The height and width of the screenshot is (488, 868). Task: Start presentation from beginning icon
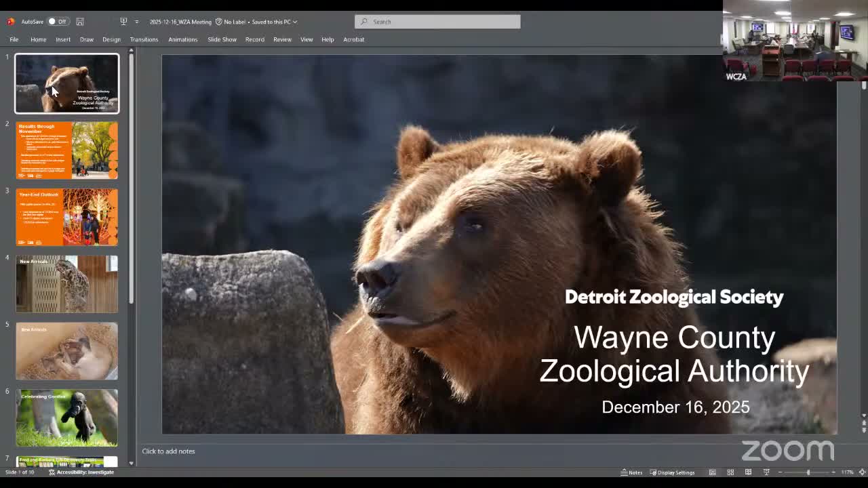(x=123, y=22)
